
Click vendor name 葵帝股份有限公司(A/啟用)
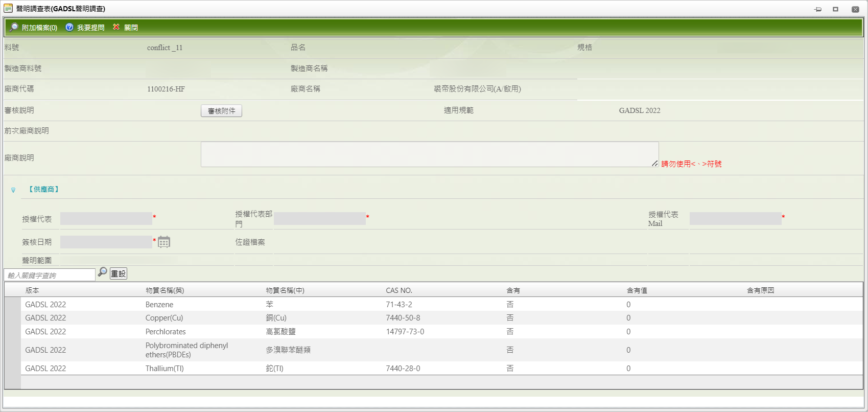point(477,89)
